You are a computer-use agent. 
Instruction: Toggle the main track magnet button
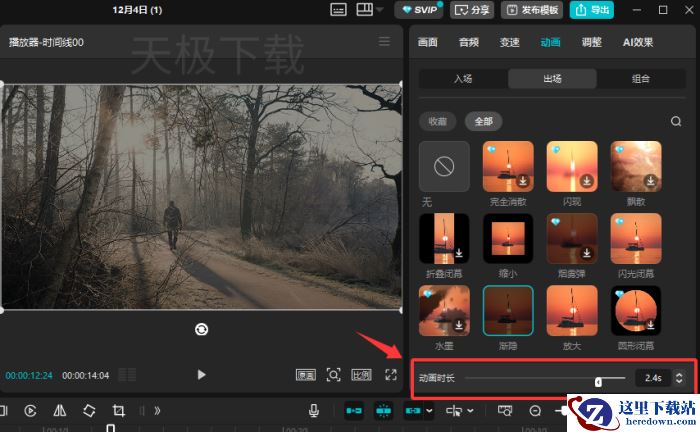tap(354, 411)
